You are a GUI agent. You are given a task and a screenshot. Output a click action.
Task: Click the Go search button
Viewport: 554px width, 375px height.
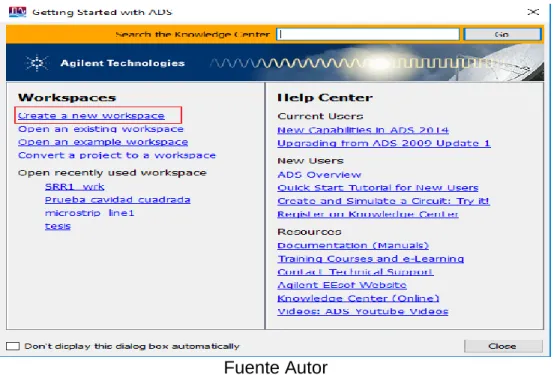[502, 34]
